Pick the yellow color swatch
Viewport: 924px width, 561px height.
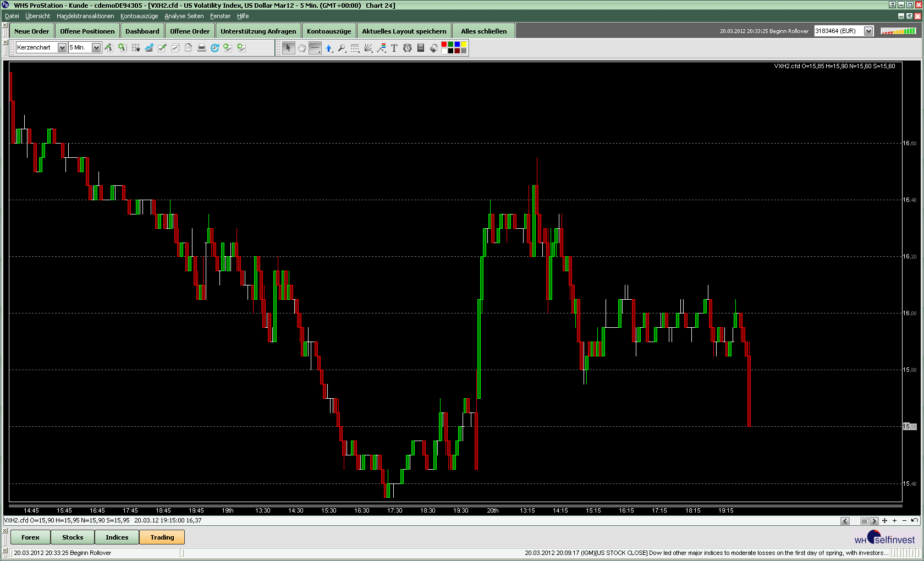pyautogui.click(x=464, y=45)
